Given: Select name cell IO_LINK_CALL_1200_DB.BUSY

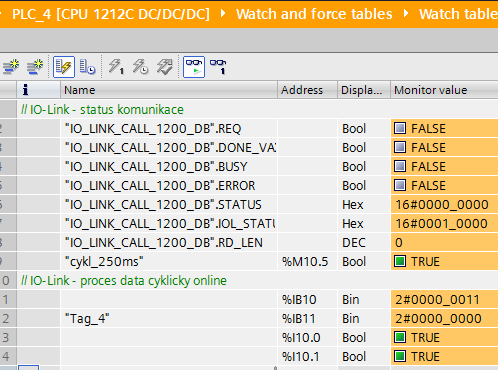Looking at the screenshot, I should click(x=169, y=166).
